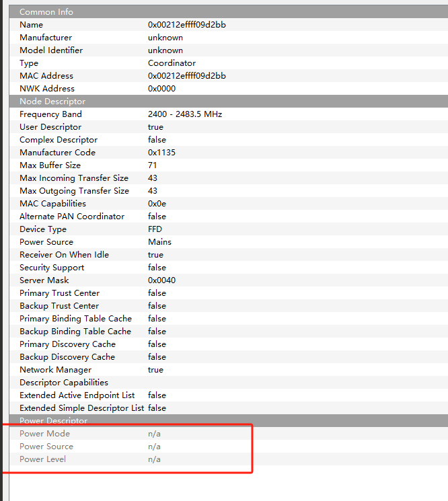This screenshot has height=501, width=448.
Task: Click the User Descriptor label
Action: tap(50, 127)
